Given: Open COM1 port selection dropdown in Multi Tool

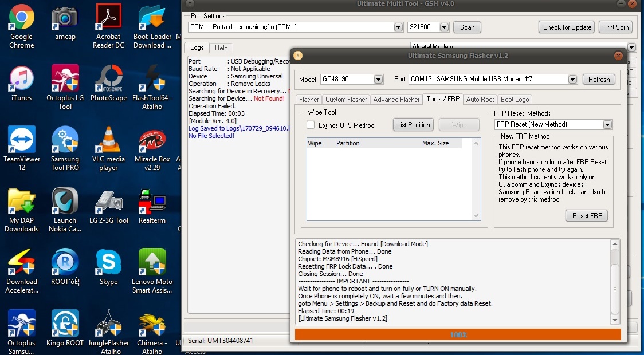Looking at the screenshot, I should point(398,27).
